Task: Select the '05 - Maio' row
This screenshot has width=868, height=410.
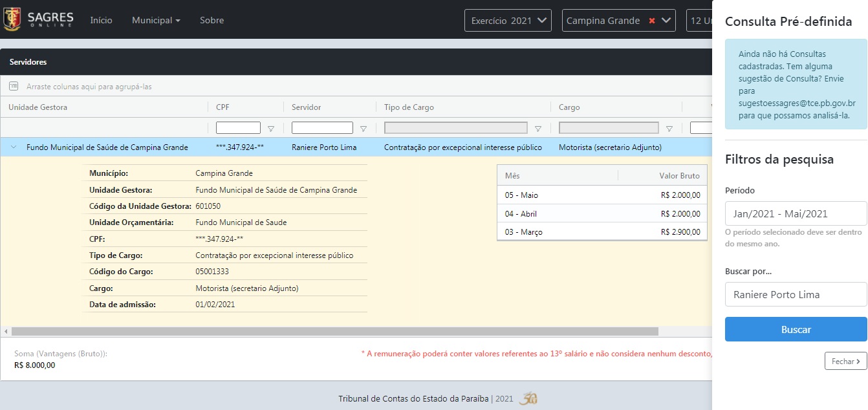Action: 602,195
